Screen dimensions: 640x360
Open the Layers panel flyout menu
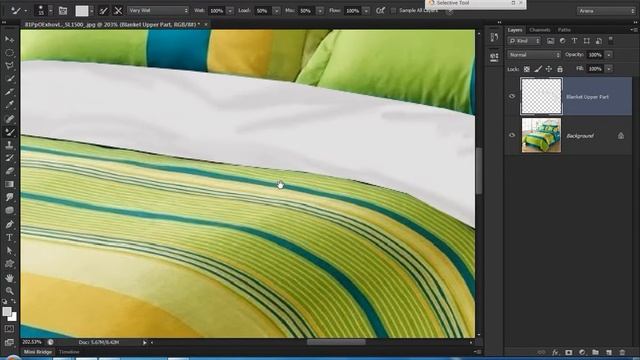[633, 30]
